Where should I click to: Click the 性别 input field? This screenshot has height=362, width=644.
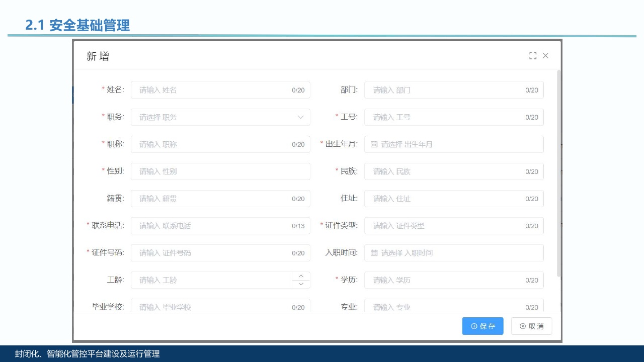[220, 171]
